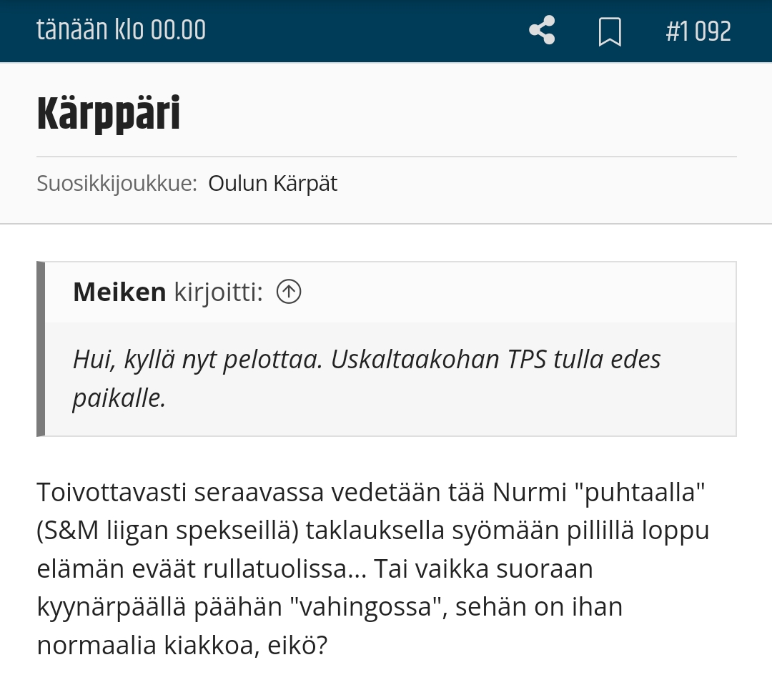Click the quoted text starting with Hui, kyllä

click(366, 359)
